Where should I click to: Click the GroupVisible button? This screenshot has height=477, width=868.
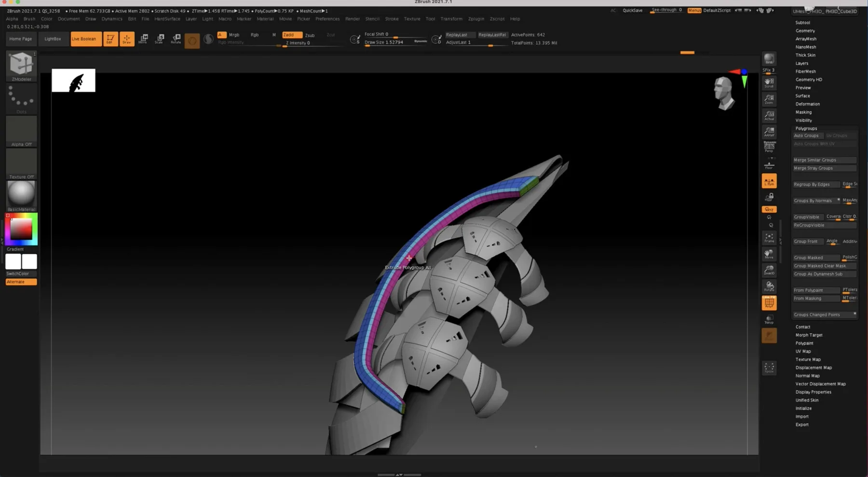808,217
